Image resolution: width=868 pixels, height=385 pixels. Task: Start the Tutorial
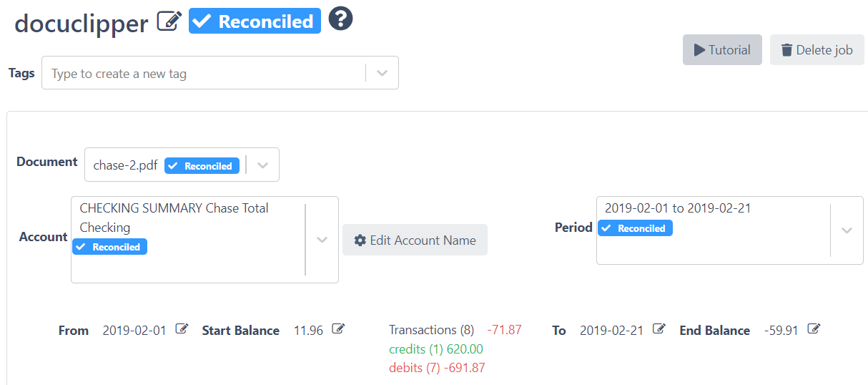click(x=722, y=50)
